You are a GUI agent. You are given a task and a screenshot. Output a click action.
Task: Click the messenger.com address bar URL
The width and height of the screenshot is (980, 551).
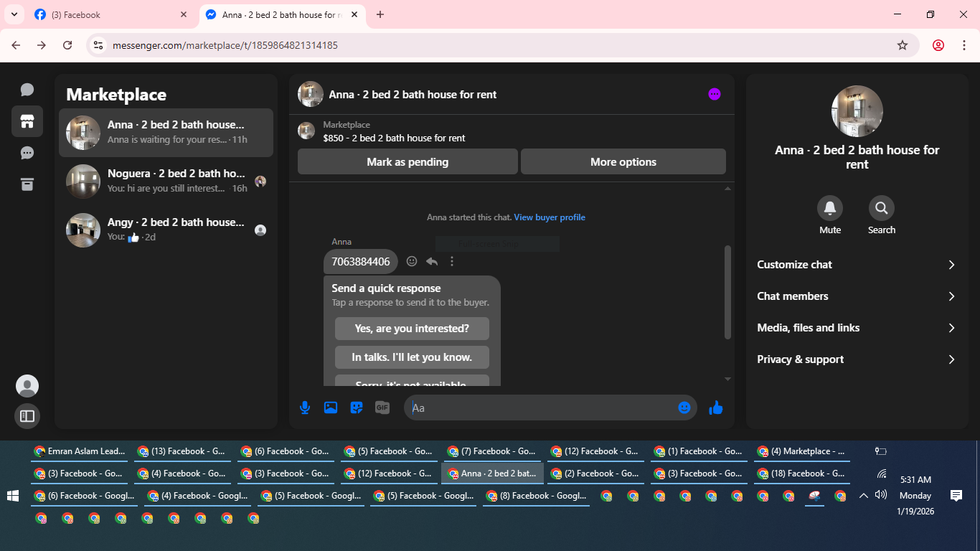coord(225,45)
